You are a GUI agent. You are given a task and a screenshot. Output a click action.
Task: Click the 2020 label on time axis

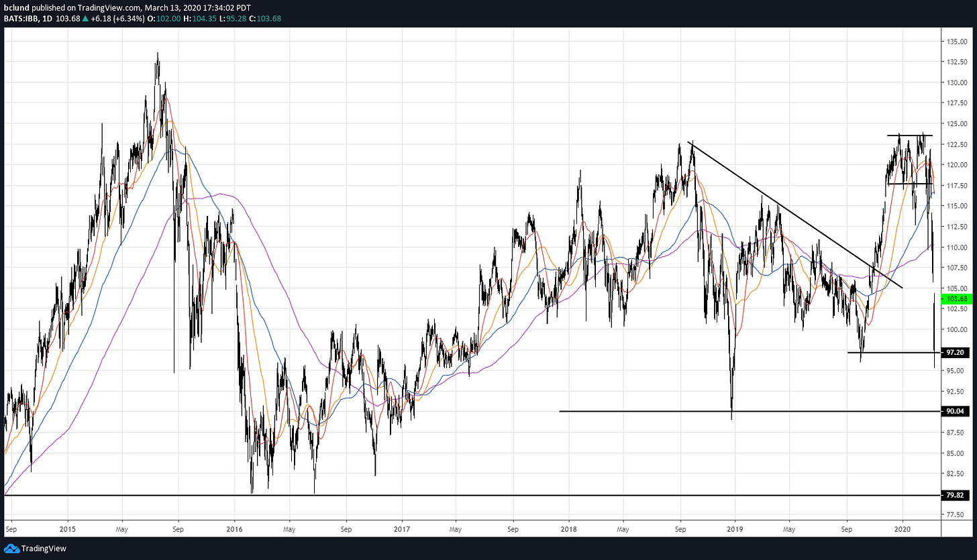pos(903,528)
